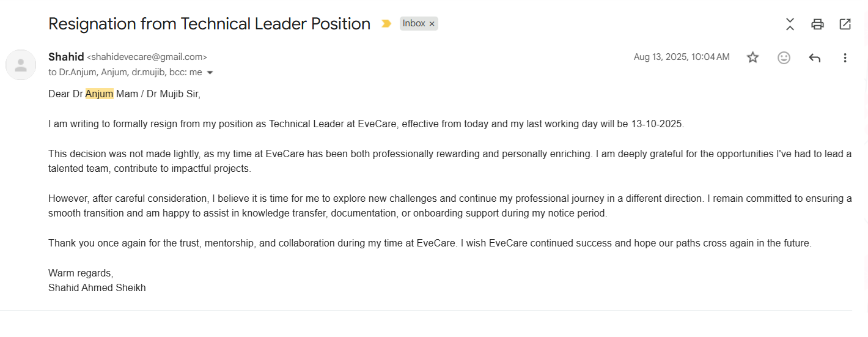Viewport: 868px width, 337px height.
Task: Click the Inbox label chip
Action: point(414,23)
